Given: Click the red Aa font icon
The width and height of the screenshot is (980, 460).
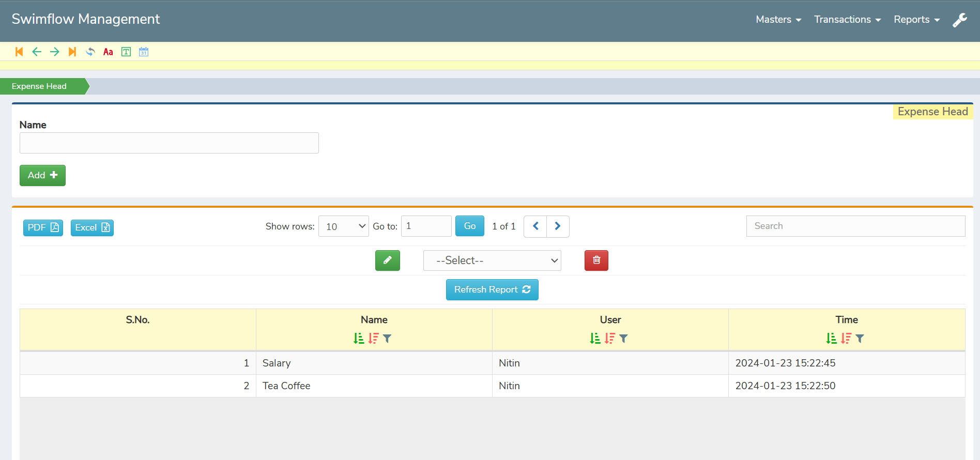Looking at the screenshot, I should 108,52.
